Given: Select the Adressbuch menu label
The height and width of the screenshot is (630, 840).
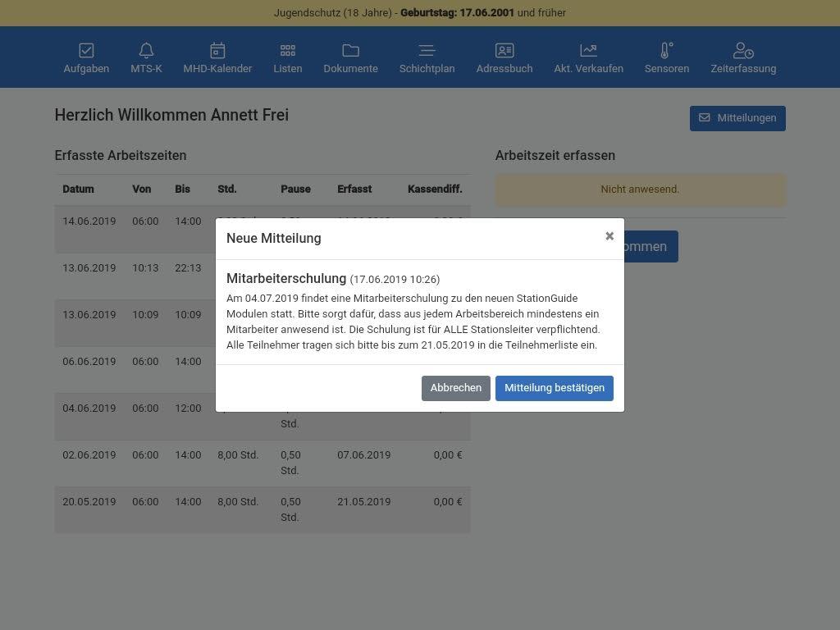Looking at the screenshot, I should pyautogui.click(x=504, y=69).
